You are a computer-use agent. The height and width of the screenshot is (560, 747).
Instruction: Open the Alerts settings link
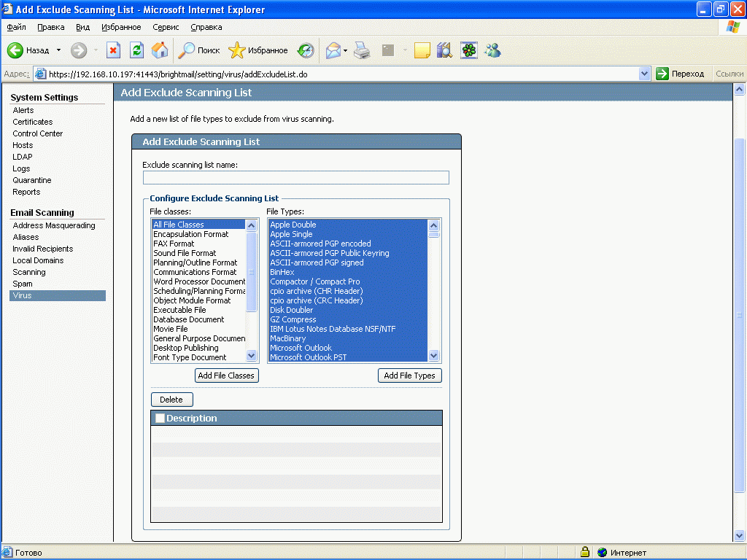click(23, 110)
